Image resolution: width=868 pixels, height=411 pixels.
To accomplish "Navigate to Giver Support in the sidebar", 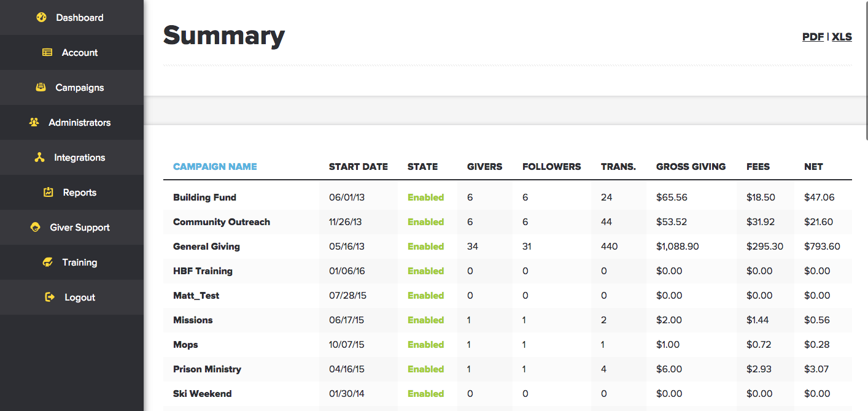I will click(x=79, y=227).
